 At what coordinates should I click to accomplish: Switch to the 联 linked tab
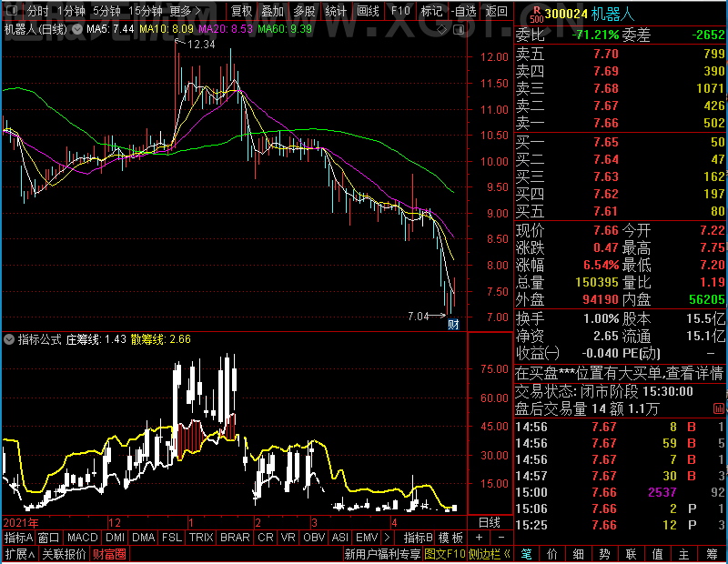coord(631,554)
